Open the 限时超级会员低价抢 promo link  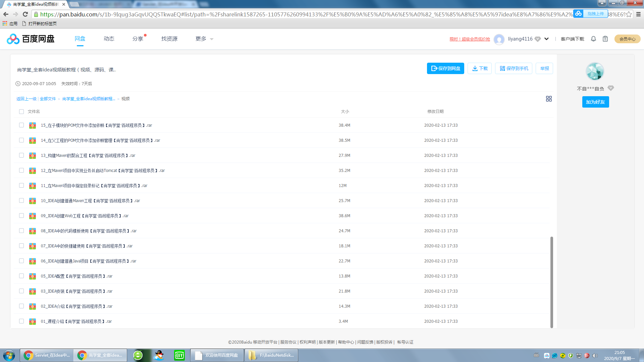coord(470,39)
